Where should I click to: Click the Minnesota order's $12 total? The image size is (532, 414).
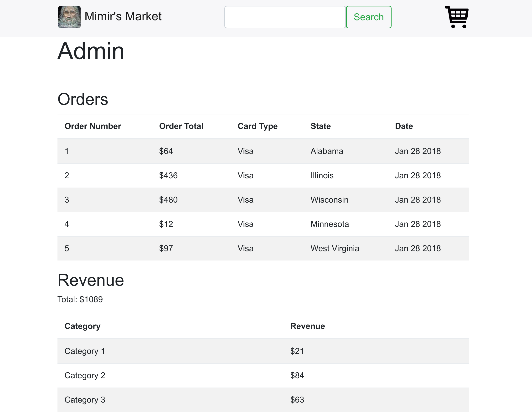coord(166,224)
